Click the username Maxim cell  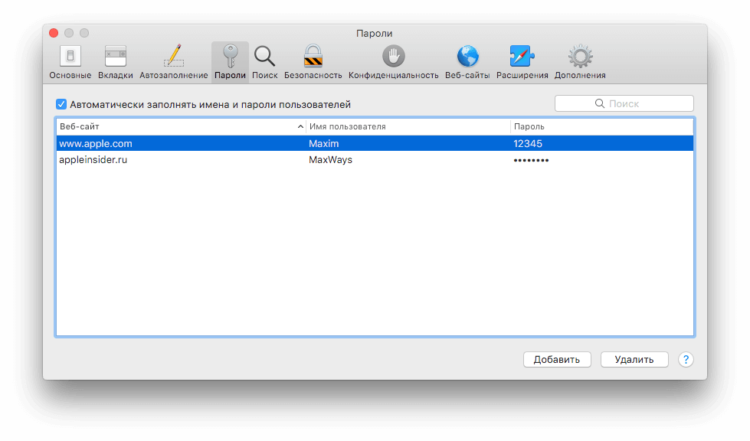pos(323,143)
